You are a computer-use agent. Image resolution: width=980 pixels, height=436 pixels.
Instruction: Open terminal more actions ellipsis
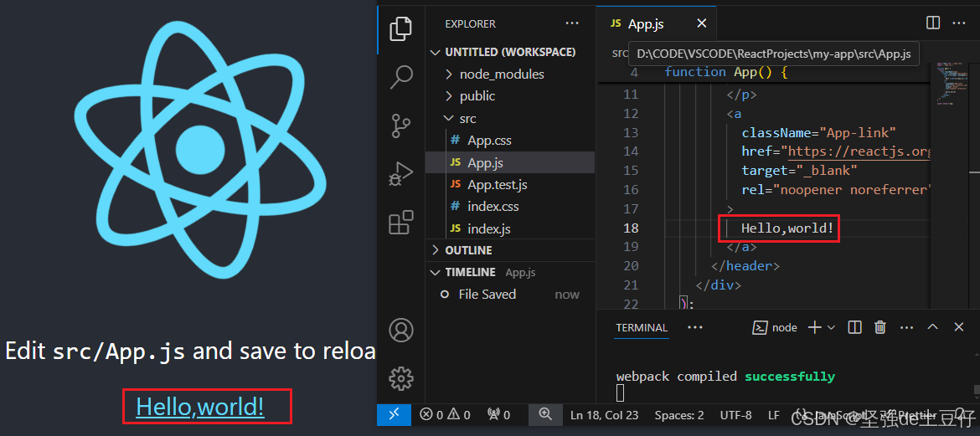pos(906,327)
